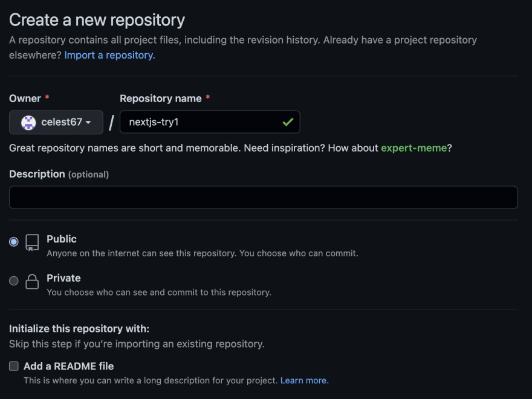Image resolution: width=532 pixels, height=399 pixels.
Task: Click the green checkmark in the name field
Action: (x=288, y=122)
